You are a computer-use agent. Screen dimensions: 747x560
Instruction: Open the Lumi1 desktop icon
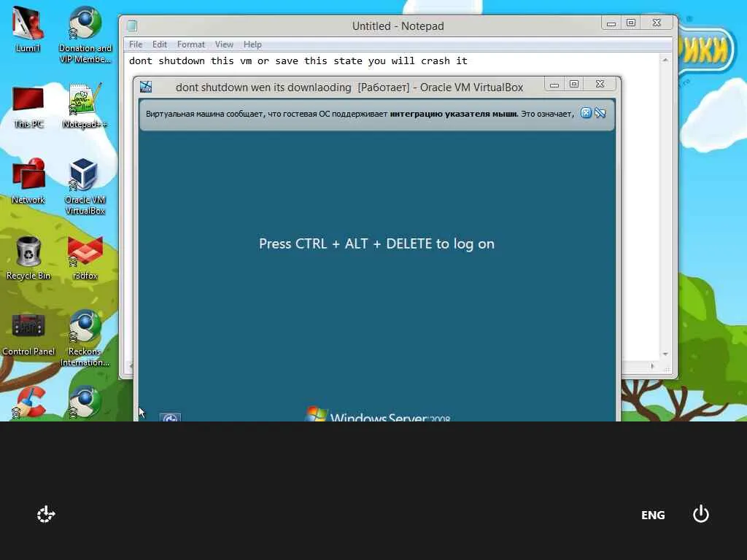(x=28, y=29)
